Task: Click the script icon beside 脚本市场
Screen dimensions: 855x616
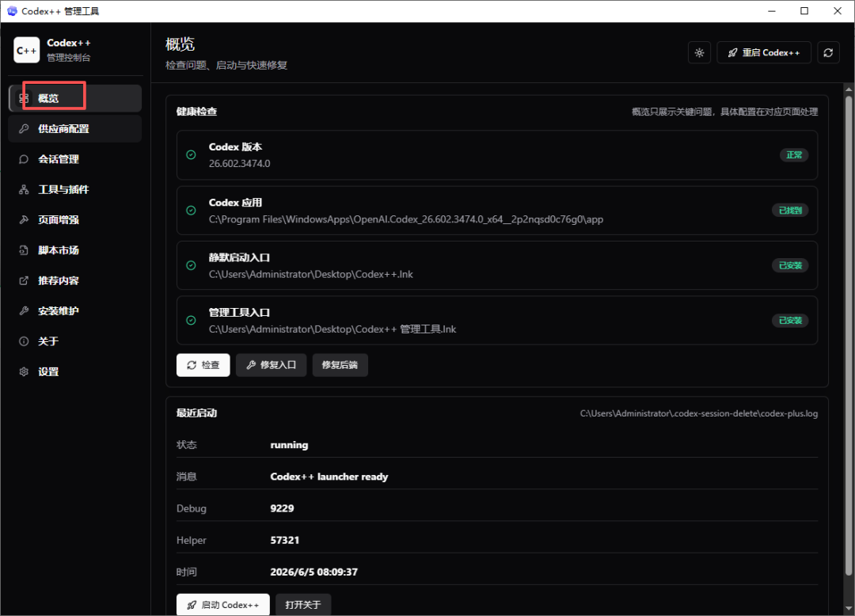Action: point(24,250)
